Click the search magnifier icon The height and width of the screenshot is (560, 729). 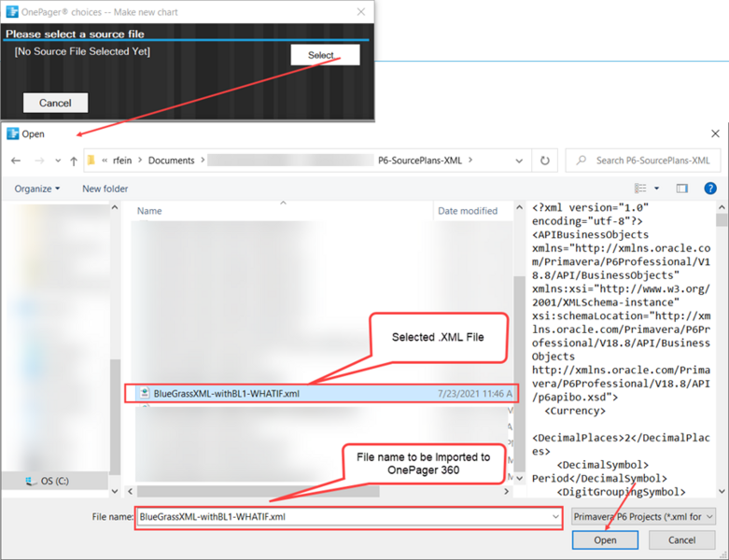(x=582, y=161)
